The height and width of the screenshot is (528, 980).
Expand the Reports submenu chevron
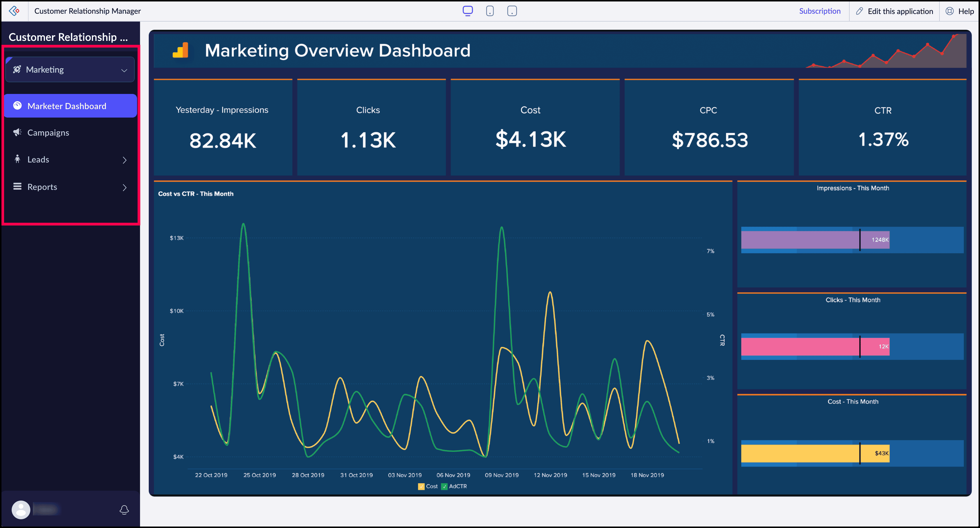pyautogui.click(x=125, y=187)
